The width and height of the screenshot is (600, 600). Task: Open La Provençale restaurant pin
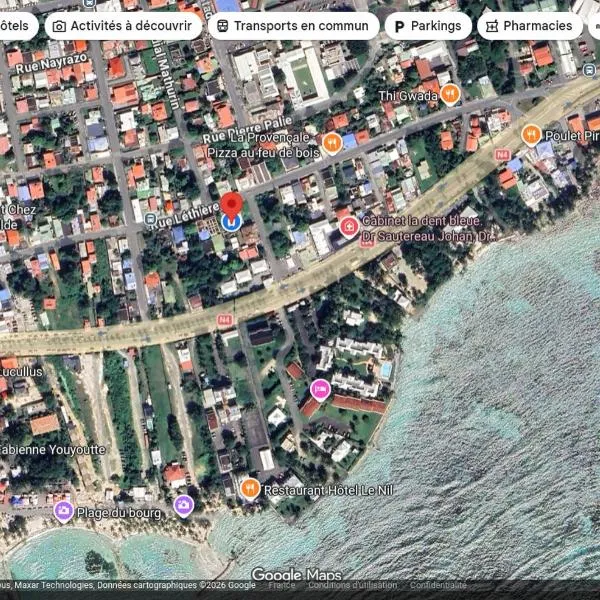pos(332,143)
